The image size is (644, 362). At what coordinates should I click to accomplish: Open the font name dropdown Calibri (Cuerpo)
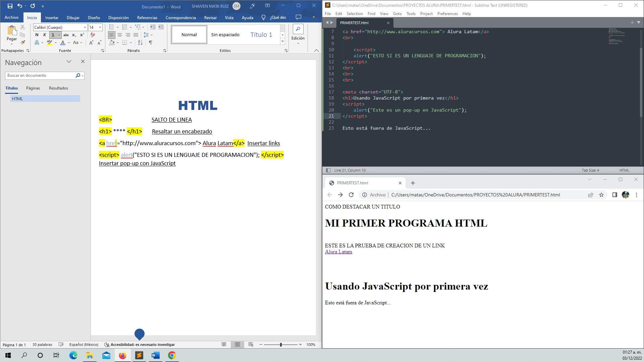pyautogui.click(x=85, y=27)
